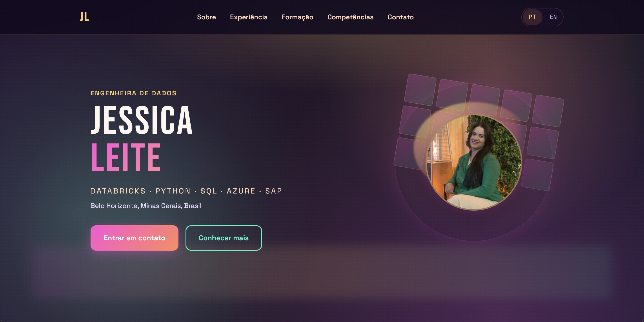Click the ENGENHEIRA DE DADOS label
This screenshot has height=322, width=644.
coord(133,93)
